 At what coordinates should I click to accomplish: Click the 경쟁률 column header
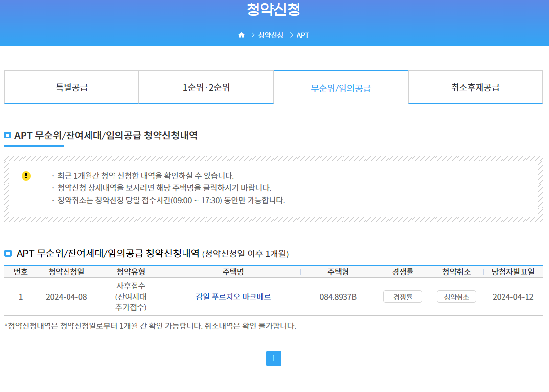click(x=403, y=272)
